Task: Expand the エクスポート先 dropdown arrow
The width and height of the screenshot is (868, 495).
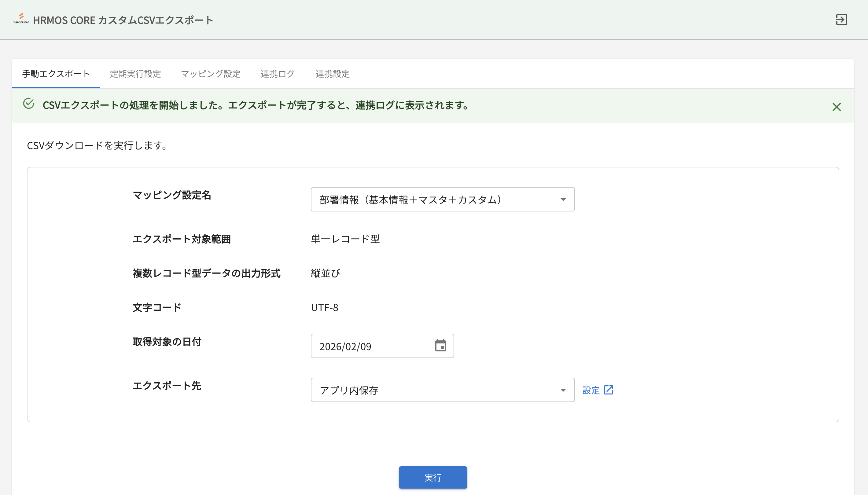Action: [x=563, y=390]
